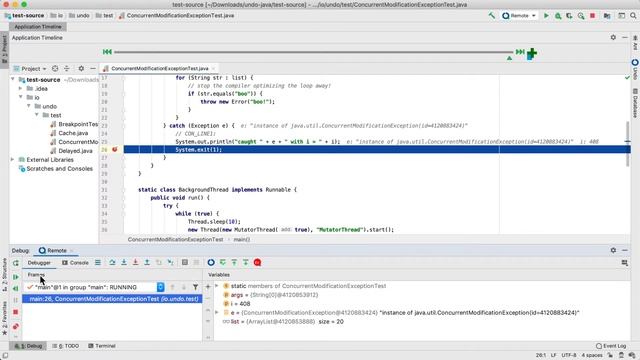Click the Debug bug icon in top toolbar
This screenshot has height=360, width=640.
pos(558,16)
